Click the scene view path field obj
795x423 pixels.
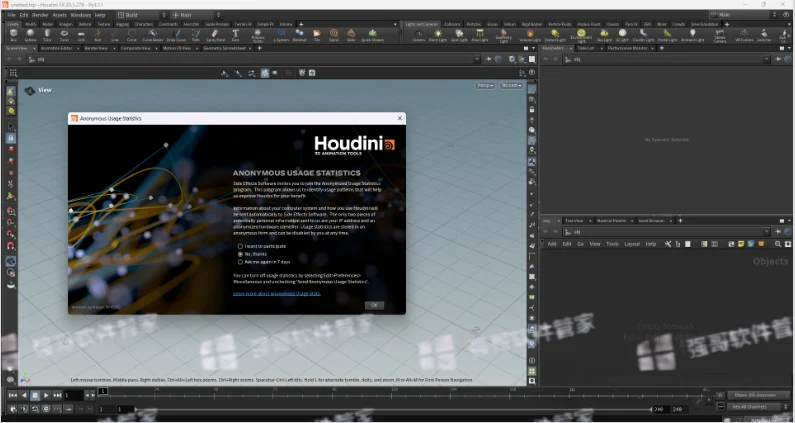pos(254,59)
